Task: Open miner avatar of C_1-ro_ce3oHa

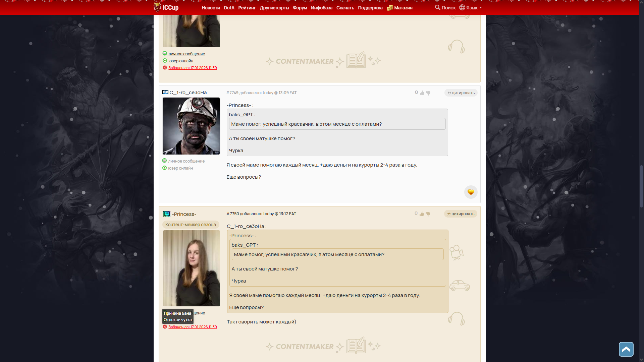Action: pos(191,126)
